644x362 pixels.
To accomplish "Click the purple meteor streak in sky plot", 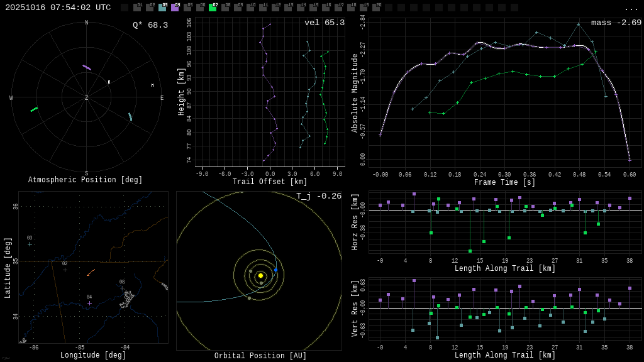I will coord(87,67).
